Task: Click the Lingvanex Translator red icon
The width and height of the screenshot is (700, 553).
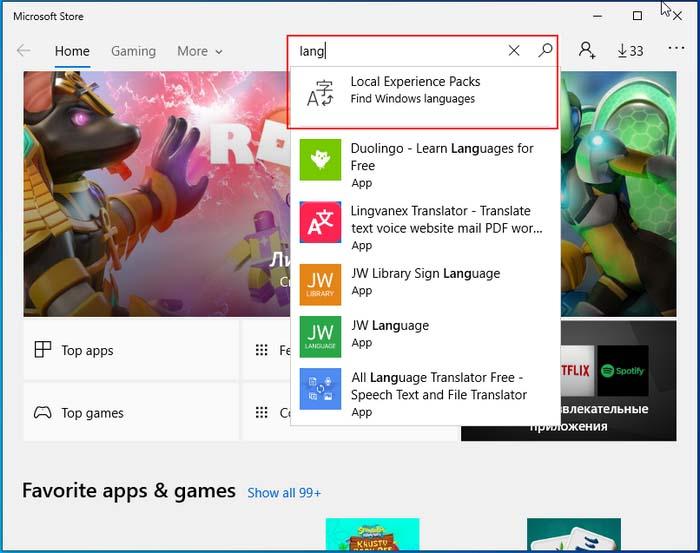Action: (320, 222)
